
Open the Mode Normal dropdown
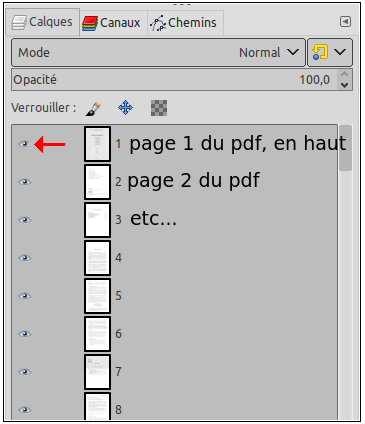pos(158,52)
